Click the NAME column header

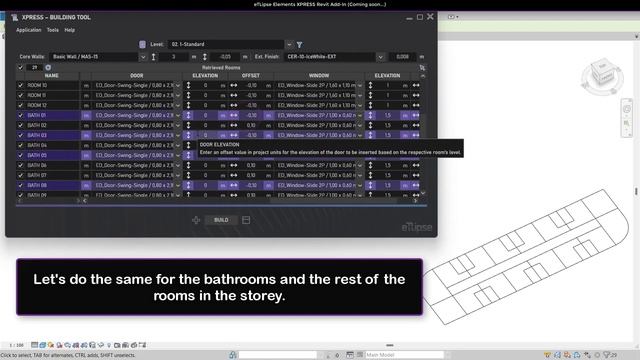[52, 76]
